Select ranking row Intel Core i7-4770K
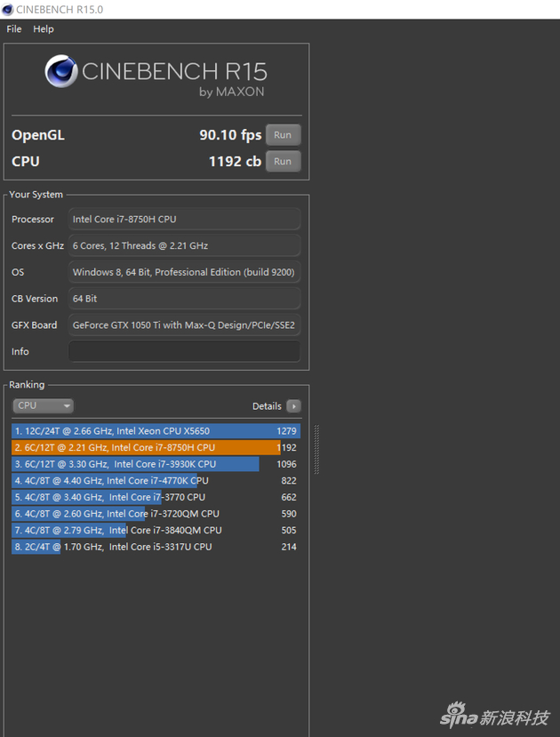This screenshot has height=737, width=560. click(156, 480)
